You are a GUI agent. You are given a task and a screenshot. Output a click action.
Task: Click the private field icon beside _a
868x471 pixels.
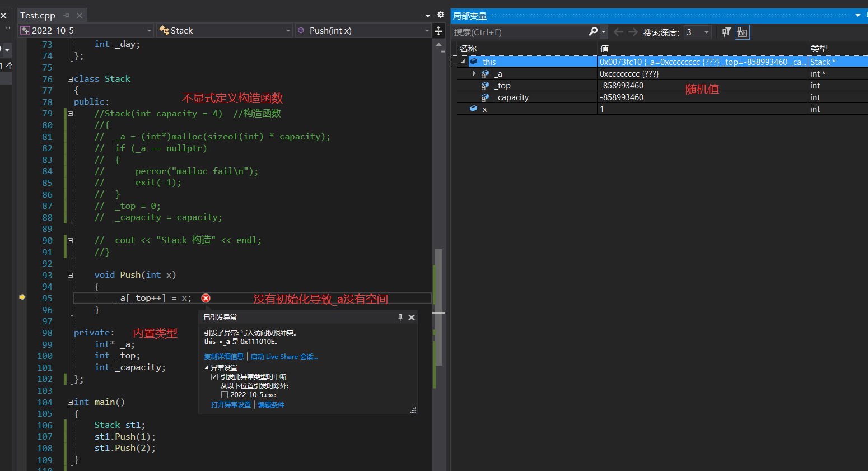pyautogui.click(x=486, y=74)
